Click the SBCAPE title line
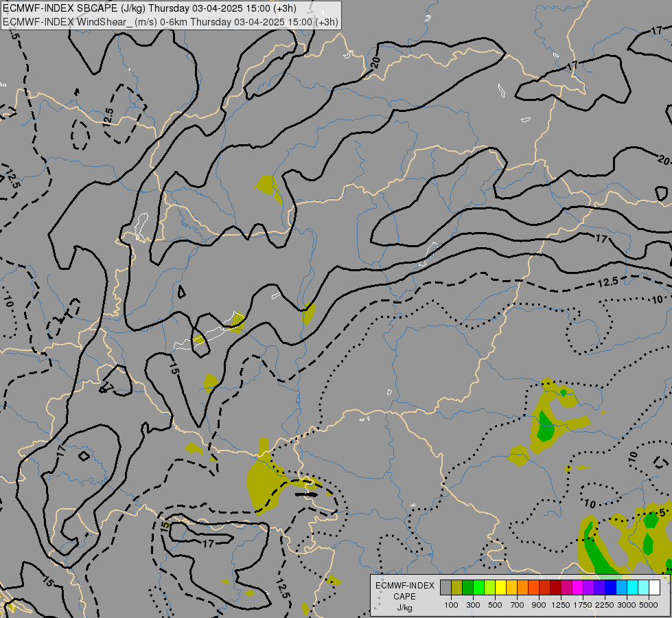Image resolution: width=672 pixels, height=618 pixels. coord(150,8)
